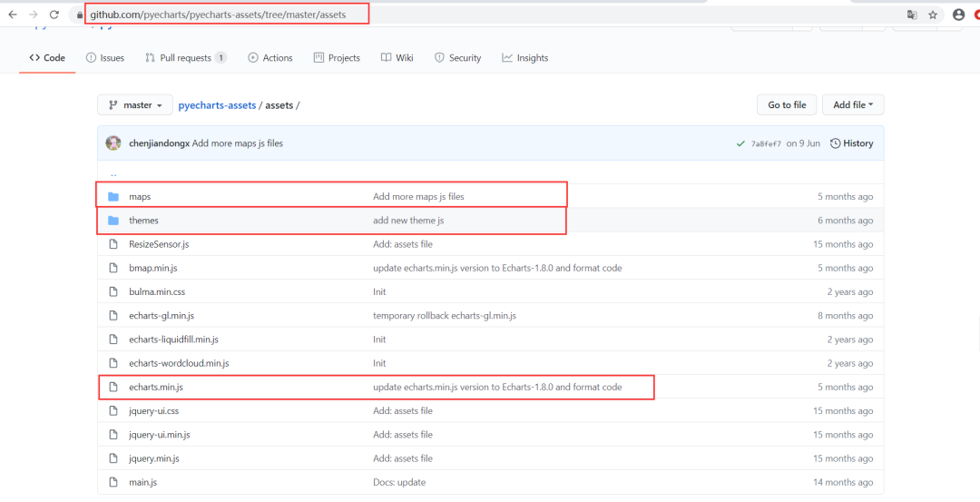Image resolution: width=980 pixels, height=502 pixels.
Task: Open add new theme js commit
Action: click(408, 220)
